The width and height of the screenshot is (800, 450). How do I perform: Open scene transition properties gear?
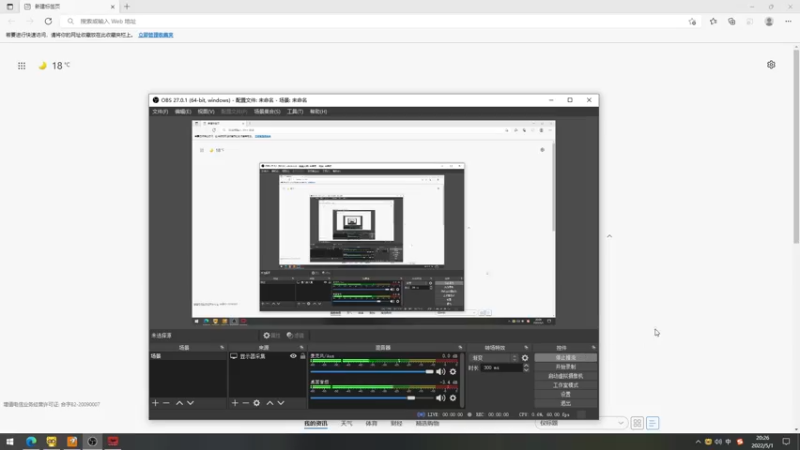point(525,358)
